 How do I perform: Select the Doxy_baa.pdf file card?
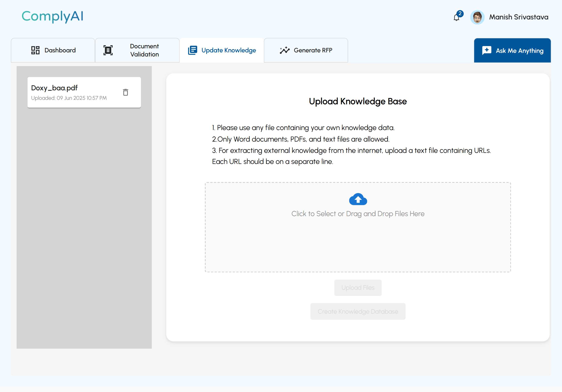(x=84, y=92)
